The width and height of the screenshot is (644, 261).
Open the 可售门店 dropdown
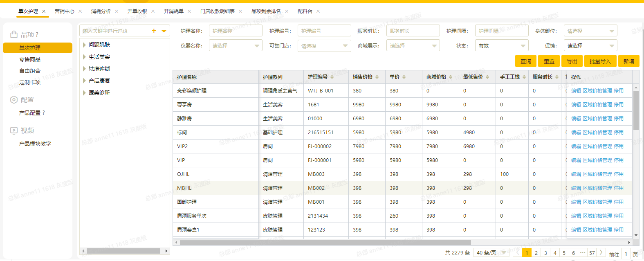(x=324, y=46)
